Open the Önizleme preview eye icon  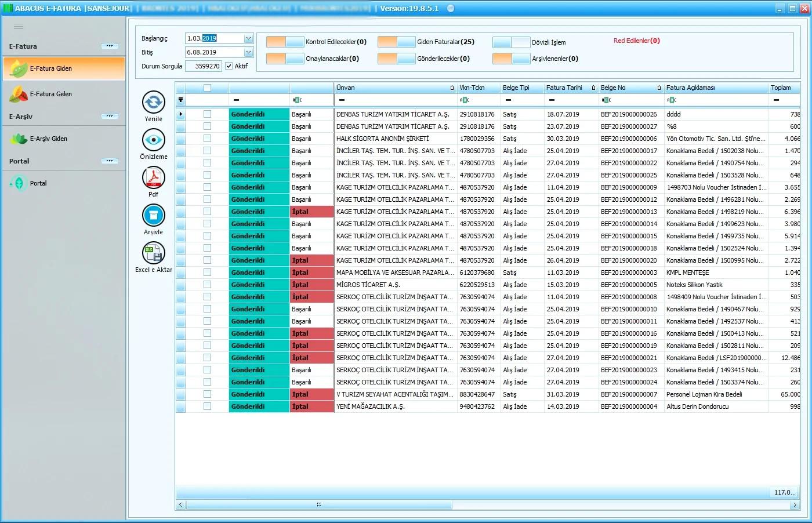coord(154,140)
